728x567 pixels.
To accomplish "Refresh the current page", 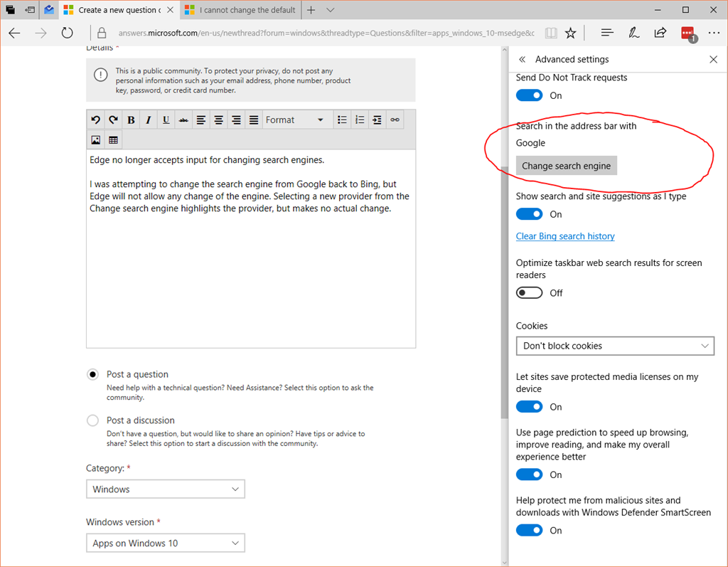I will (68, 33).
